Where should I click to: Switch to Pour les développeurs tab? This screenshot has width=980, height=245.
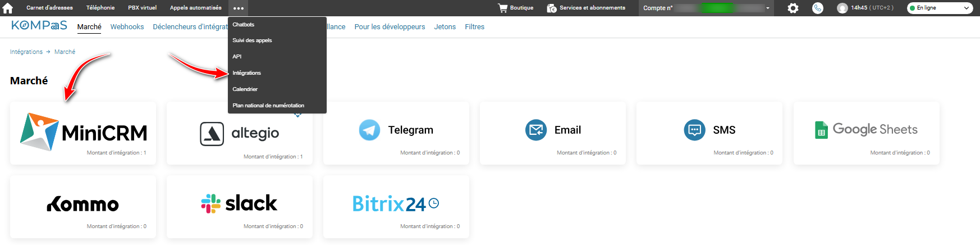(x=390, y=26)
